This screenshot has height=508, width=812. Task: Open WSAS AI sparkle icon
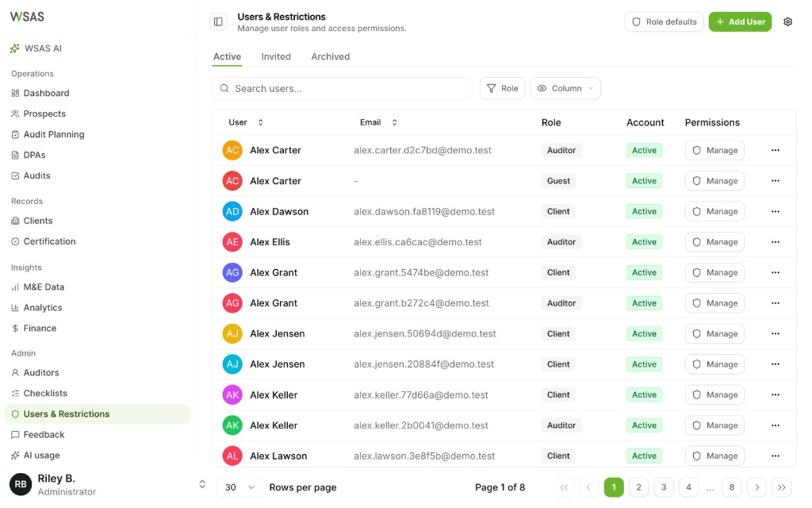15,48
